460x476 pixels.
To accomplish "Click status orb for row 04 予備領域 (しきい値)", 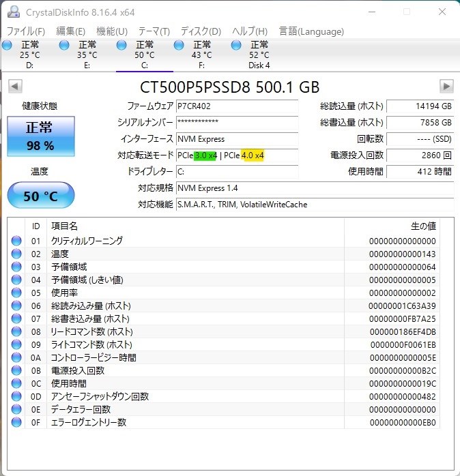I will 16,280.
